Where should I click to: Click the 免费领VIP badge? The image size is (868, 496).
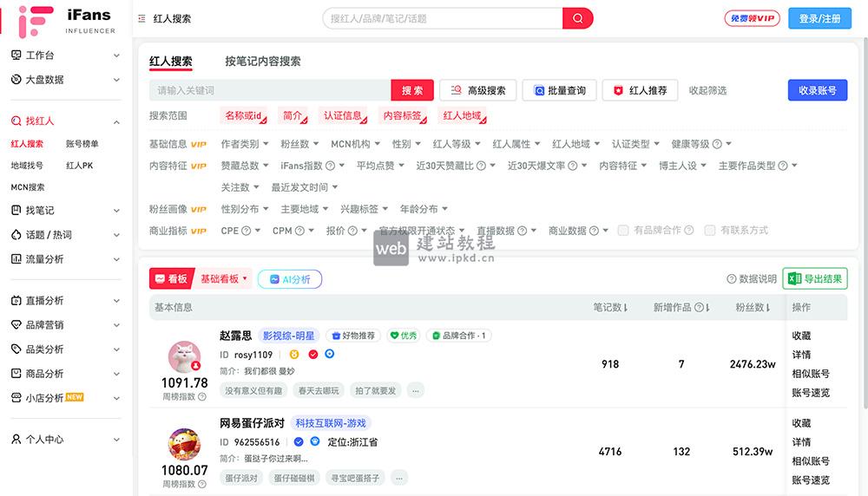752,18
